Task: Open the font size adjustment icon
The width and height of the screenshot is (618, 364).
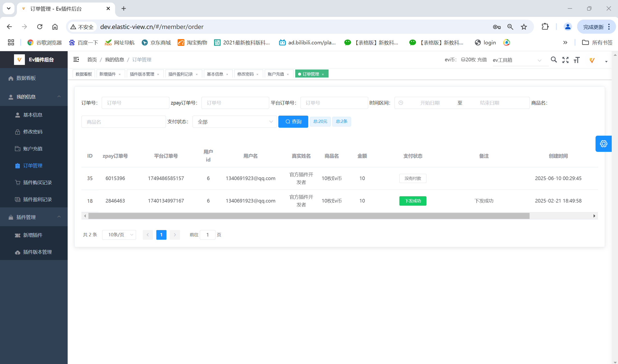Action: tap(577, 60)
